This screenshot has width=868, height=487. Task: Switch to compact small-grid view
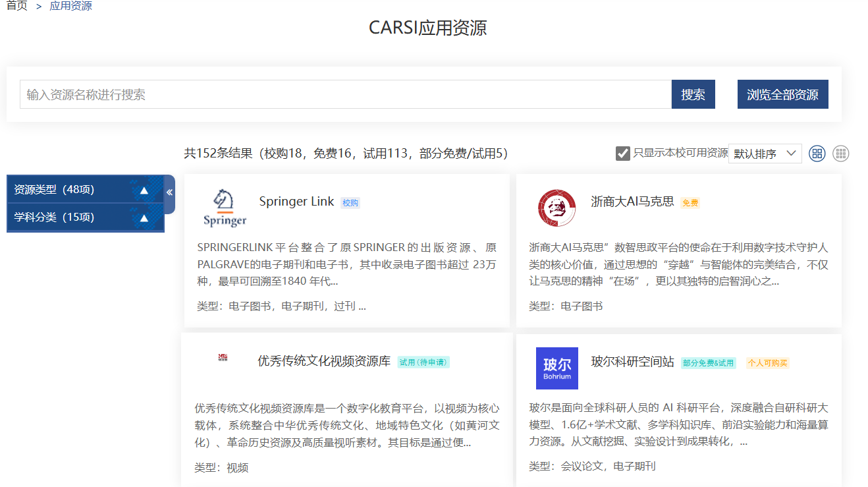click(x=841, y=154)
